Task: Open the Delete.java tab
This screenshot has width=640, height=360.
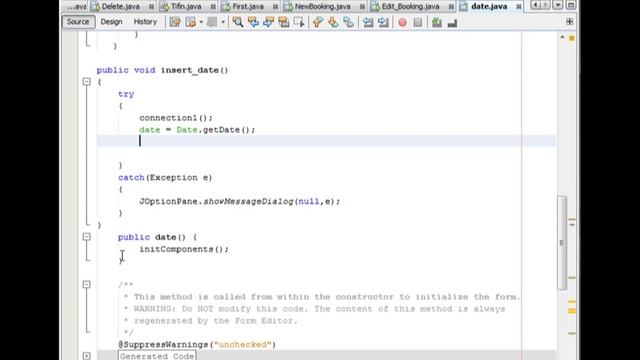Action: point(120,7)
